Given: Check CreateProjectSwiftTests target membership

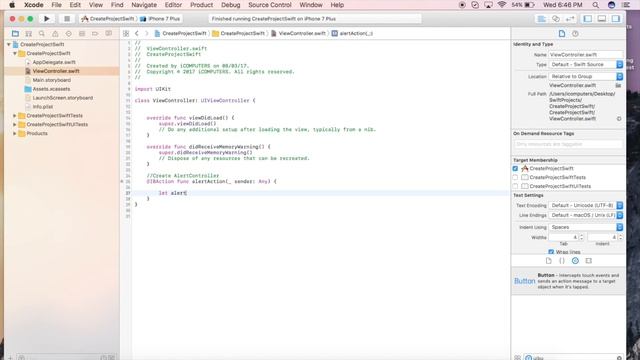Looking at the screenshot, I should 515,178.
